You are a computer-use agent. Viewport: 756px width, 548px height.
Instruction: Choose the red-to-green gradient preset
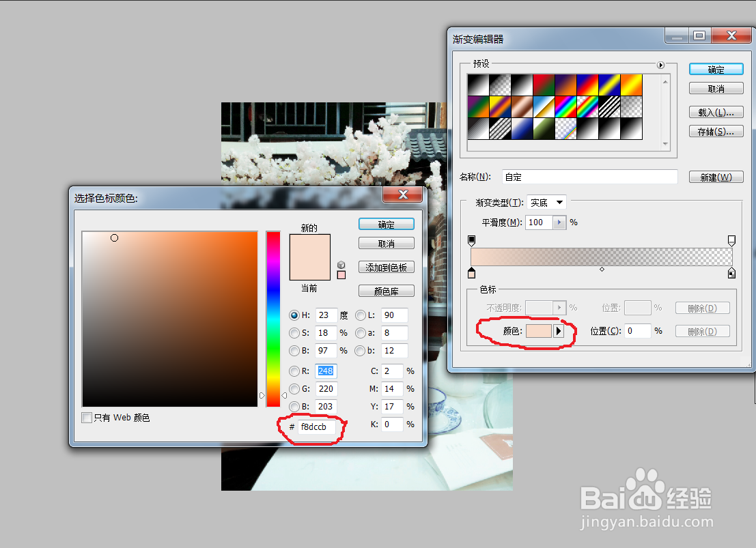544,85
